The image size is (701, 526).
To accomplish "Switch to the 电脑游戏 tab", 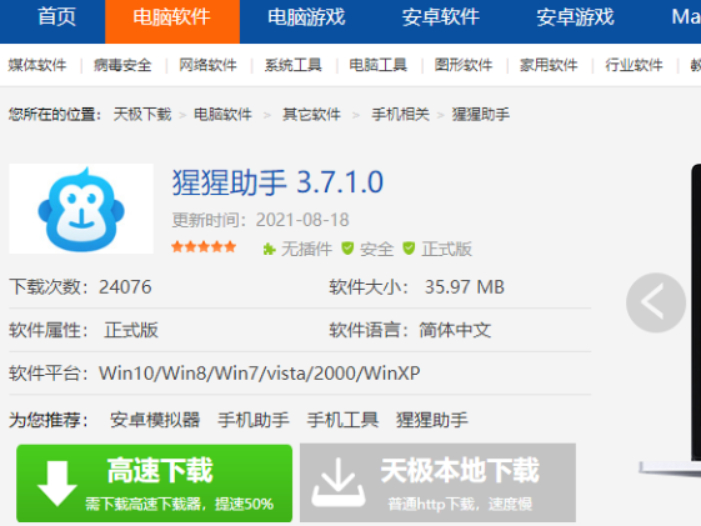I will point(306,18).
